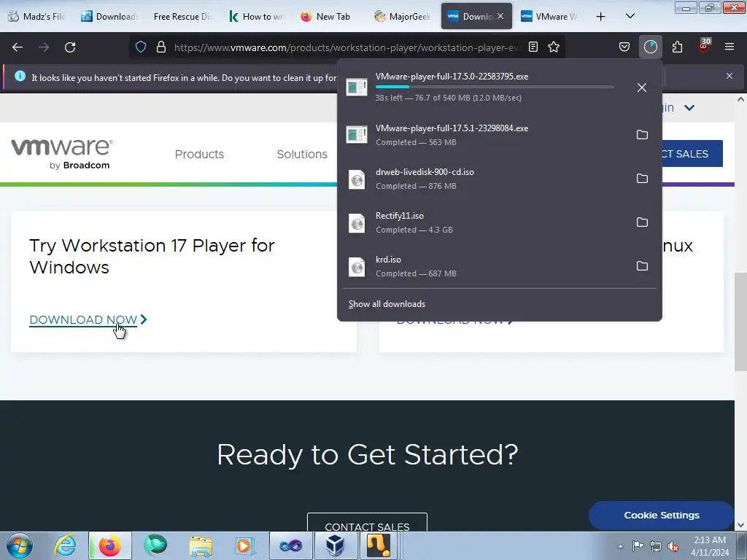Screen dimensions: 747x560
Task: Dismiss the Firefox refresh notification bar
Action: click(x=729, y=76)
